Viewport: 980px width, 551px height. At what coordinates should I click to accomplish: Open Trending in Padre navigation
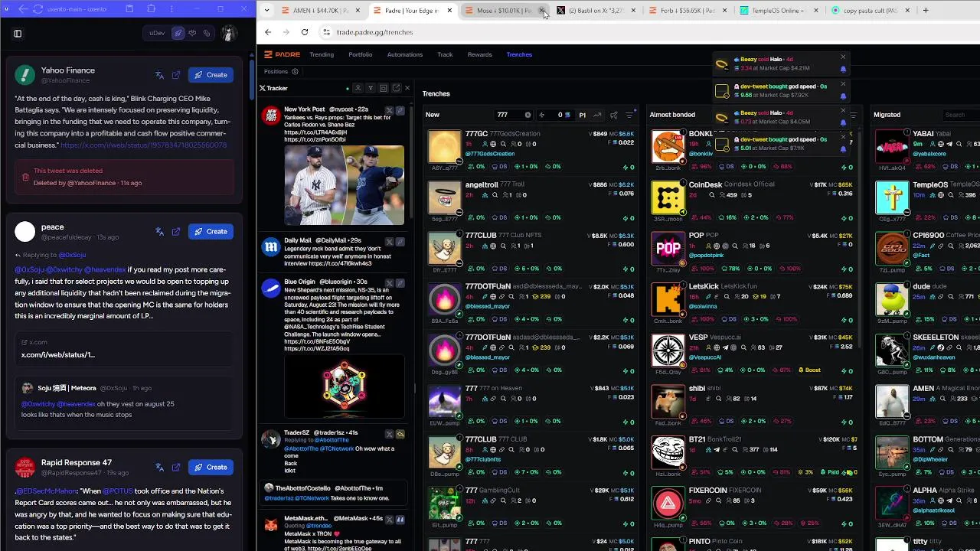coord(322,54)
